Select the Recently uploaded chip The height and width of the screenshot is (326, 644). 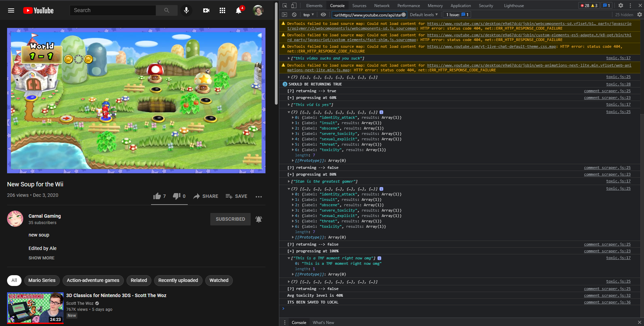click(178, 280)
